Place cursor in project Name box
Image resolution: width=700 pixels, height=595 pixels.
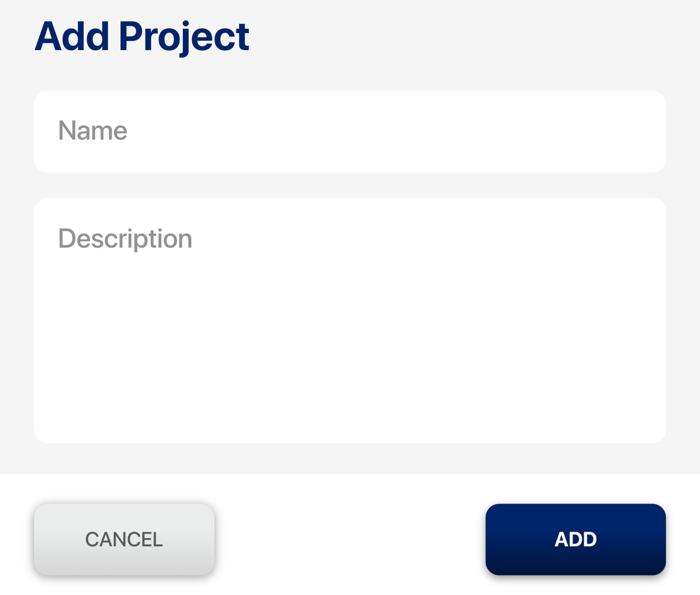[350, 131]
